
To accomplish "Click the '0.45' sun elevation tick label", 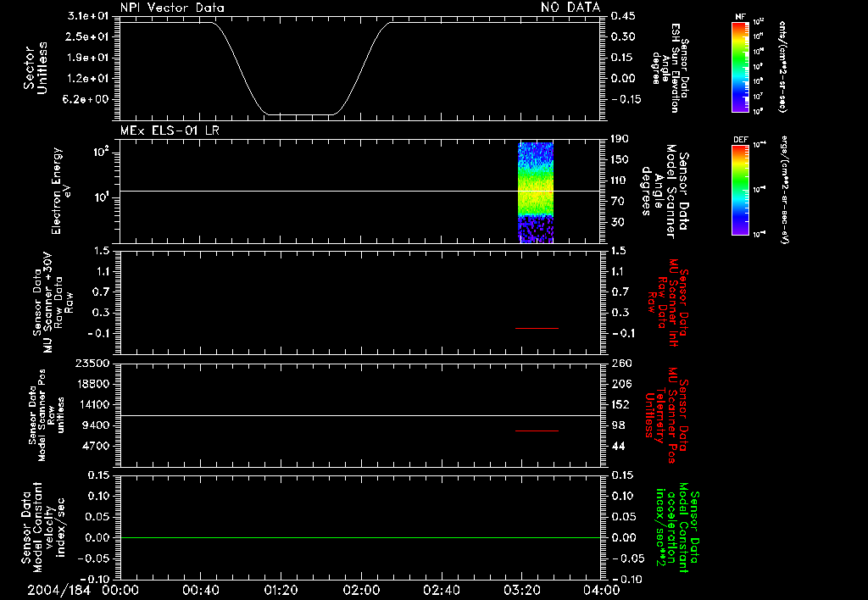I will tap(623, 16).
